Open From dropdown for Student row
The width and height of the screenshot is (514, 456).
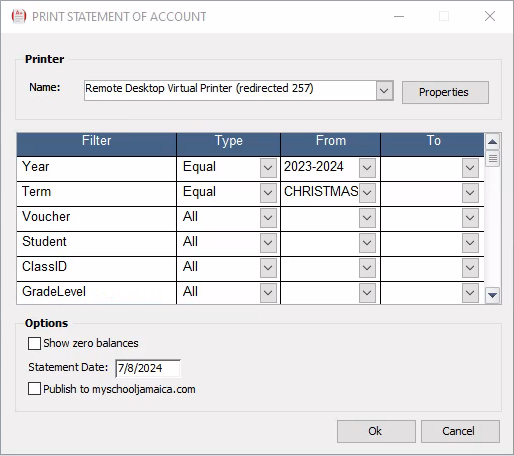(x=367, y=243)
